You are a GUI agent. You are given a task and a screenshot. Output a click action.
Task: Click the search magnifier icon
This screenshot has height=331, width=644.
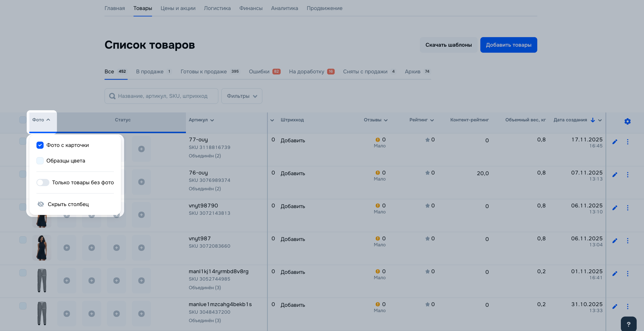(112, 96)
